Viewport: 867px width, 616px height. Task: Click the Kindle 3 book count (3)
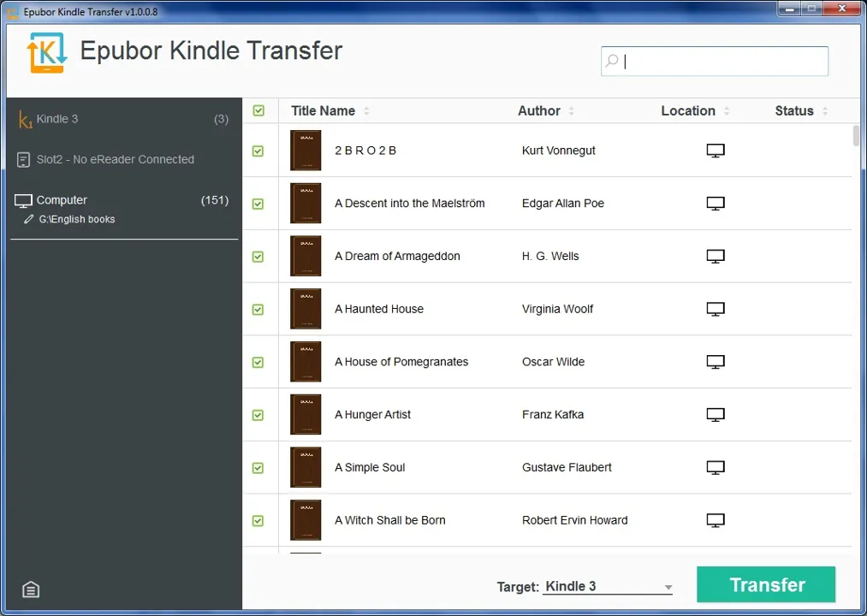click(221, 119)
